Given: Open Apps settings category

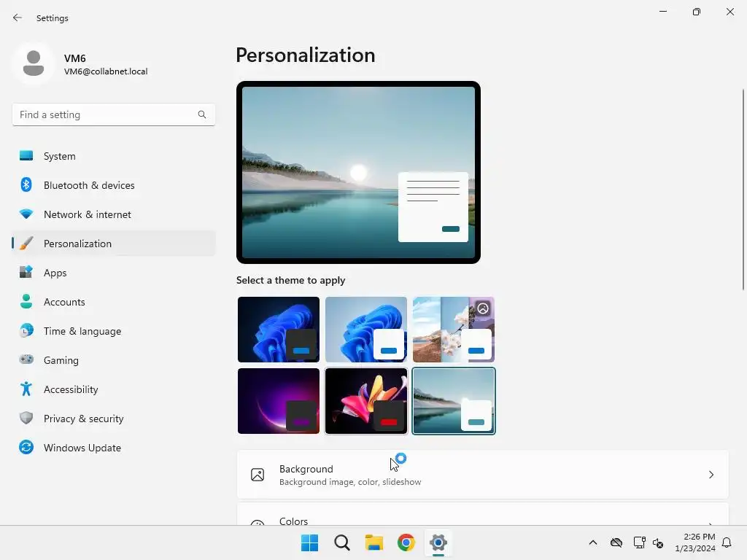Looking at the screenshot, I should pyautogui.click(x=114, y=273).
